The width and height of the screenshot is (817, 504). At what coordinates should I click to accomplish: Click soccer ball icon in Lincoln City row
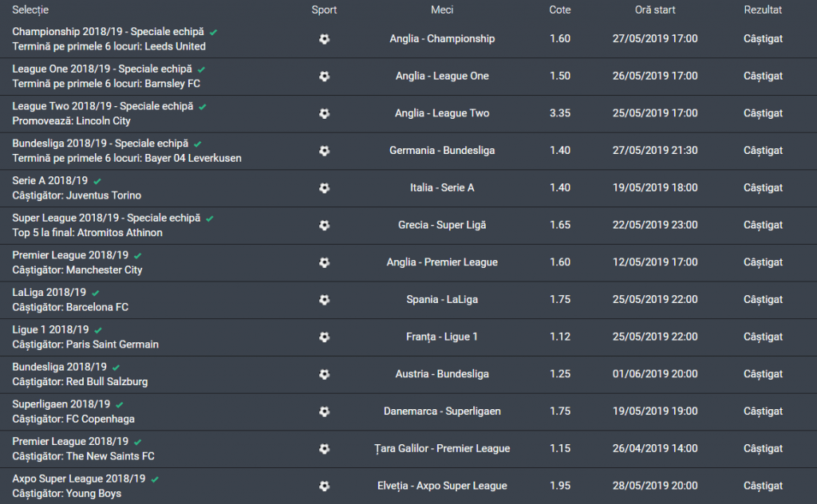point(324,113)
